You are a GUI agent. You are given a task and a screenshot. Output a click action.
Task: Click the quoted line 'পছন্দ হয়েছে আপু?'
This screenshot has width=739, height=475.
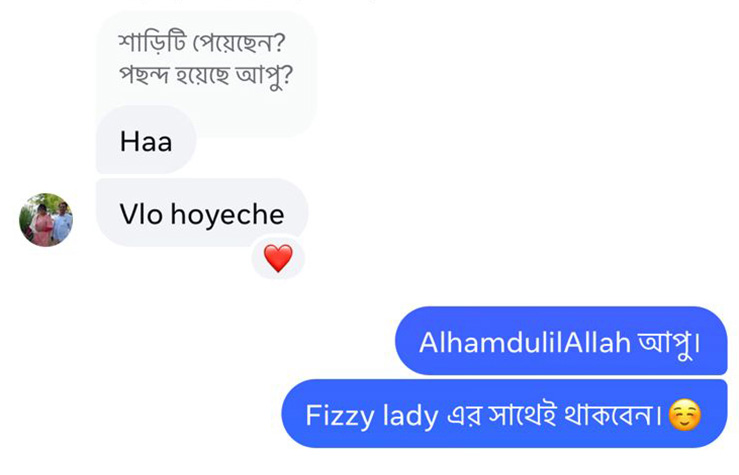pyautogui.click(x=206, y=75)
